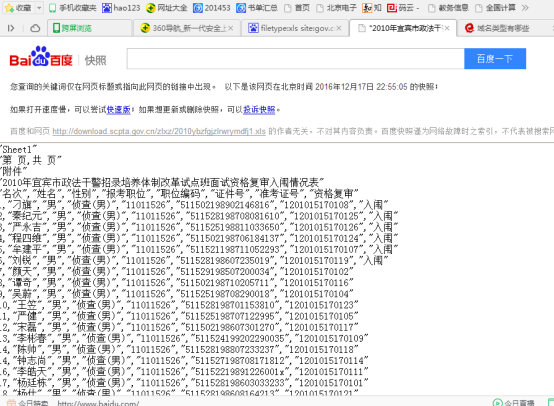Click the row for 宋磊
554x406 pixels.
tap(179, 327)
